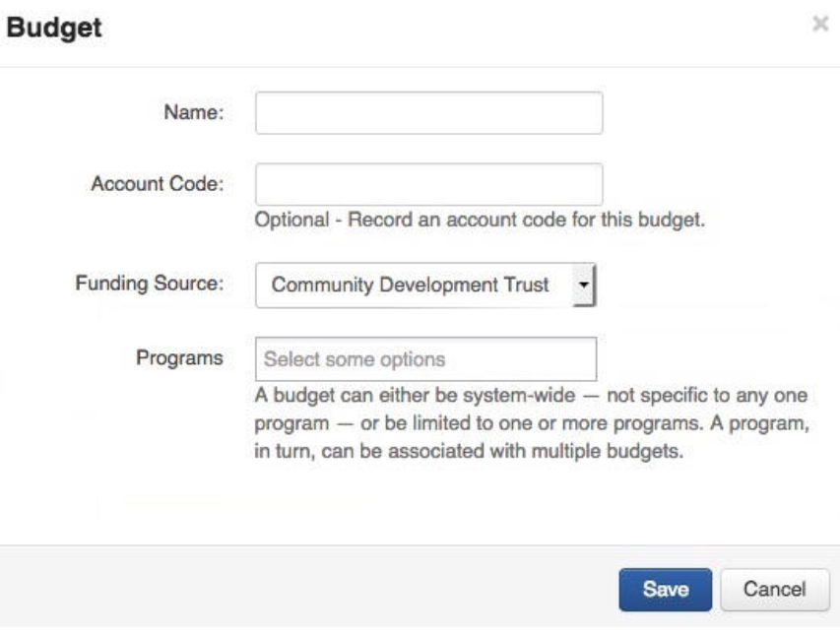Click the 'Funding Source:' label

150,284
